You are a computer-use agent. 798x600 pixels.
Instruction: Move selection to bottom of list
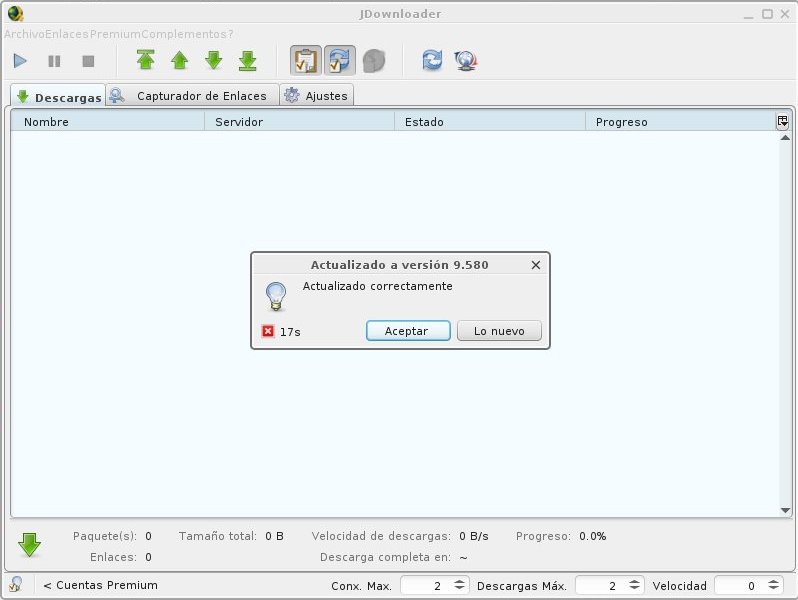tap(248, 60)
